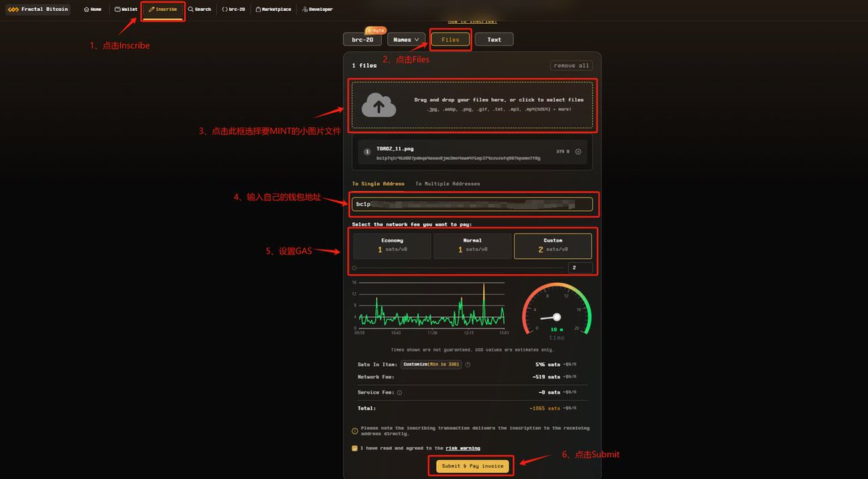Viewport: 868px width, 479px height.
Task: Open the Marketplace page
Action: (273, 9)
